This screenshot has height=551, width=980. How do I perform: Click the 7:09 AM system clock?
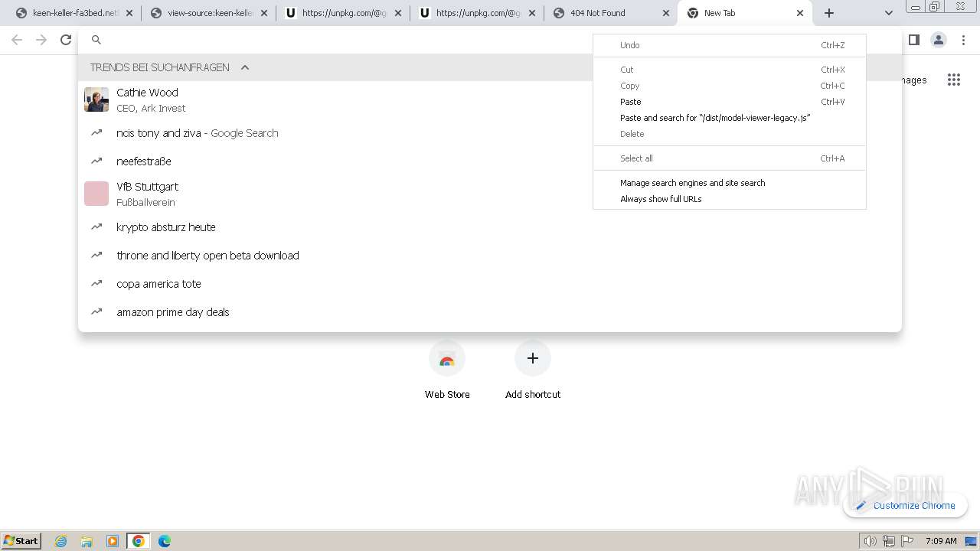[941, 541]
